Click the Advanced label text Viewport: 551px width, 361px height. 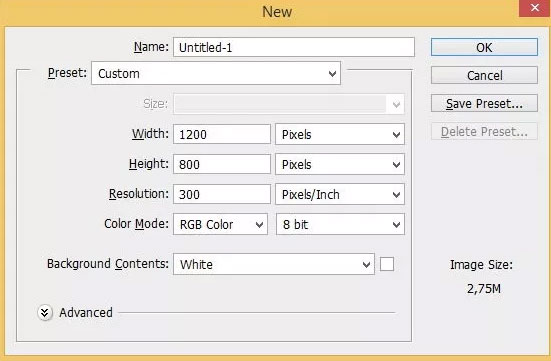point(86,312)
